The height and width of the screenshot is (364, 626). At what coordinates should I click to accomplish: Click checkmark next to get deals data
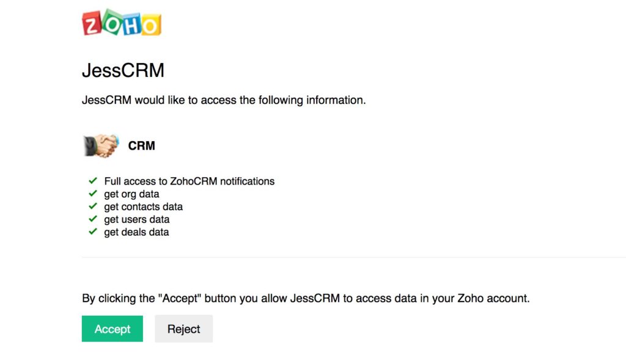click(x=93, y=231)
